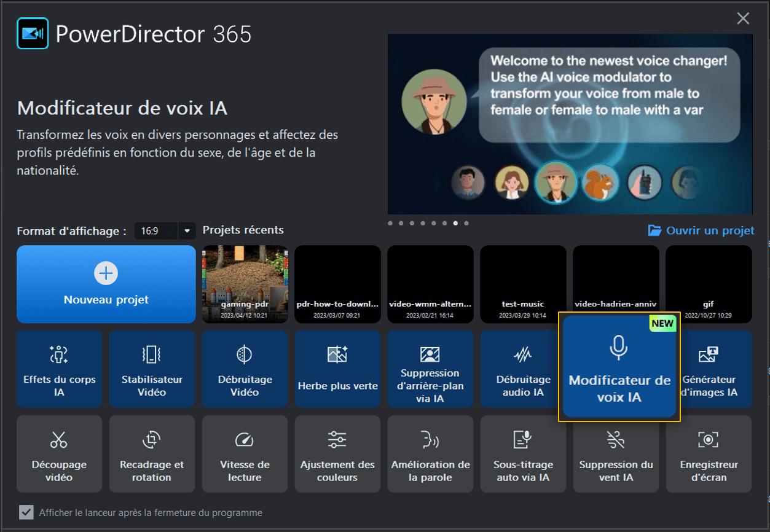Launch Ajustement des couleurs
Viewport: 770px width, 532px height.
[x=337, y=454]
